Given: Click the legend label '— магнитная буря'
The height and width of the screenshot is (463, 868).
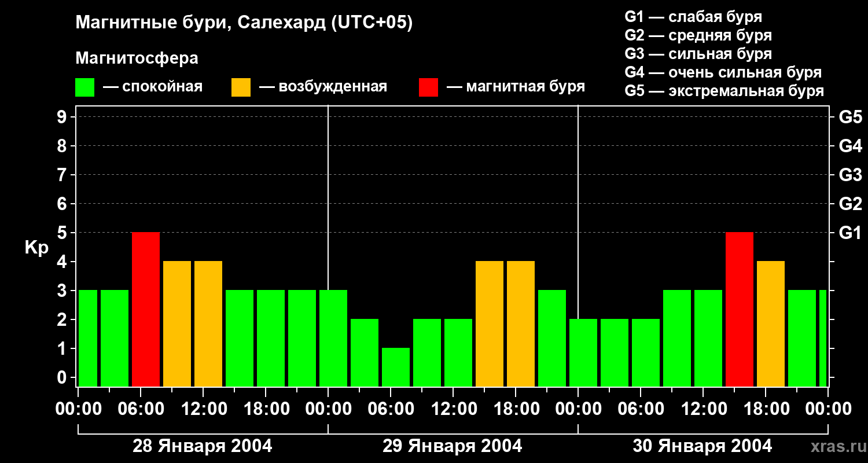Looking at the screenshot, I should (x=516, y=87).
